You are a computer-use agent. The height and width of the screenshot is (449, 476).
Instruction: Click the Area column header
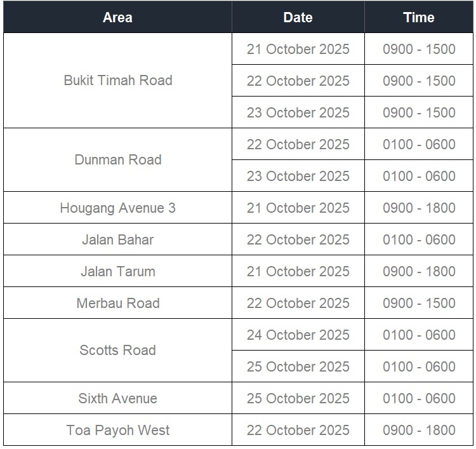click(x=117, y=17)
